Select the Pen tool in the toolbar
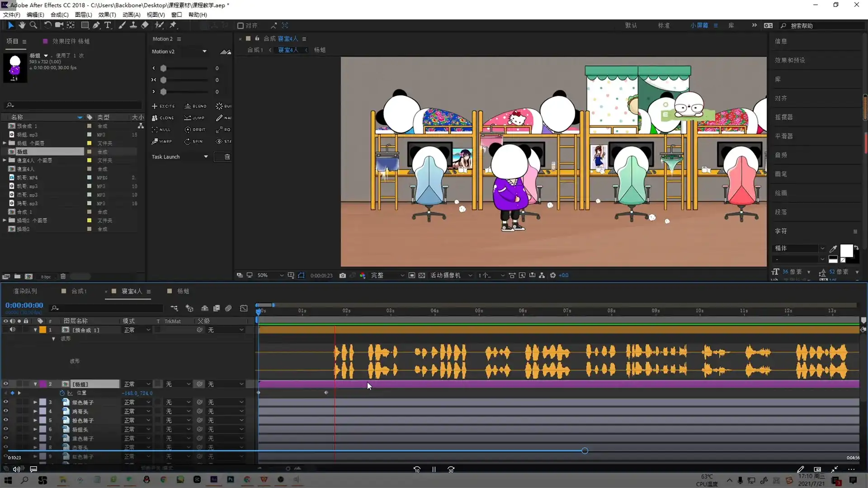This screenshot has height=488, width=868. coord(96,25)
